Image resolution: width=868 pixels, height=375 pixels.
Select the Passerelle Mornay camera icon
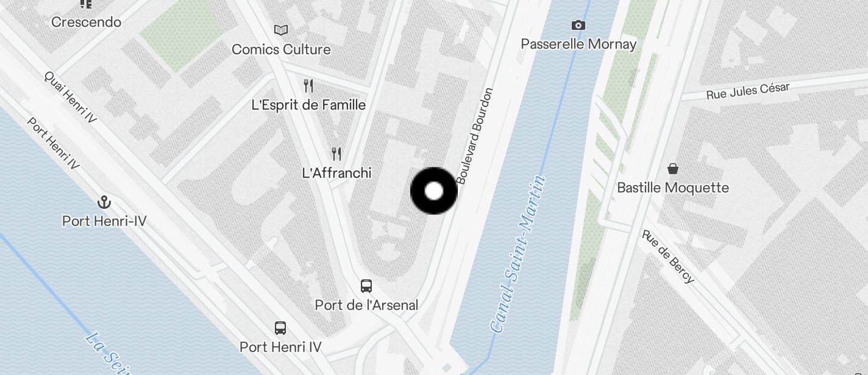(x=578, y=25)
